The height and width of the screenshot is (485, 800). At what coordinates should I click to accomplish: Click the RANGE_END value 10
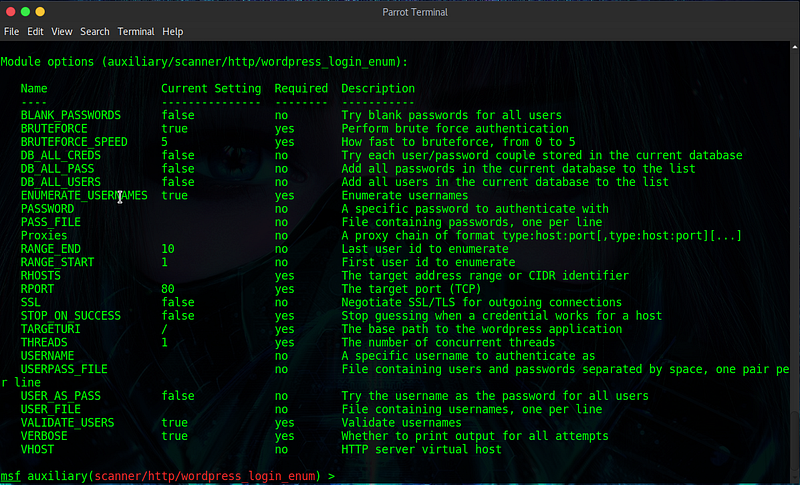coord(168,249)
